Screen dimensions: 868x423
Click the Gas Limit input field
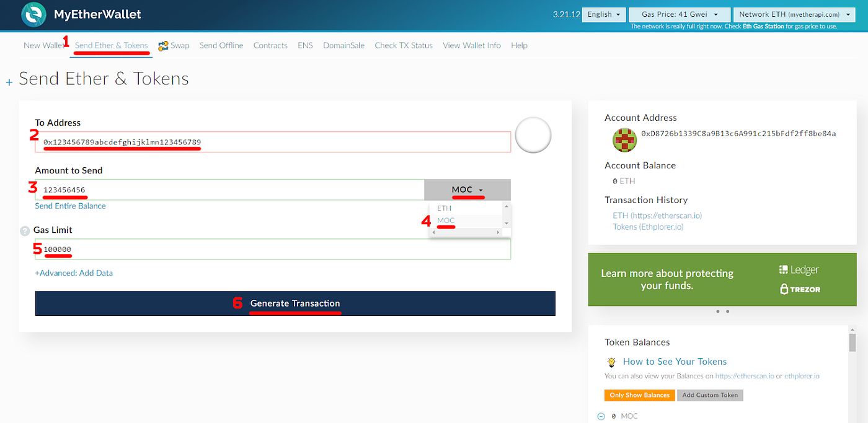point(273,249)
